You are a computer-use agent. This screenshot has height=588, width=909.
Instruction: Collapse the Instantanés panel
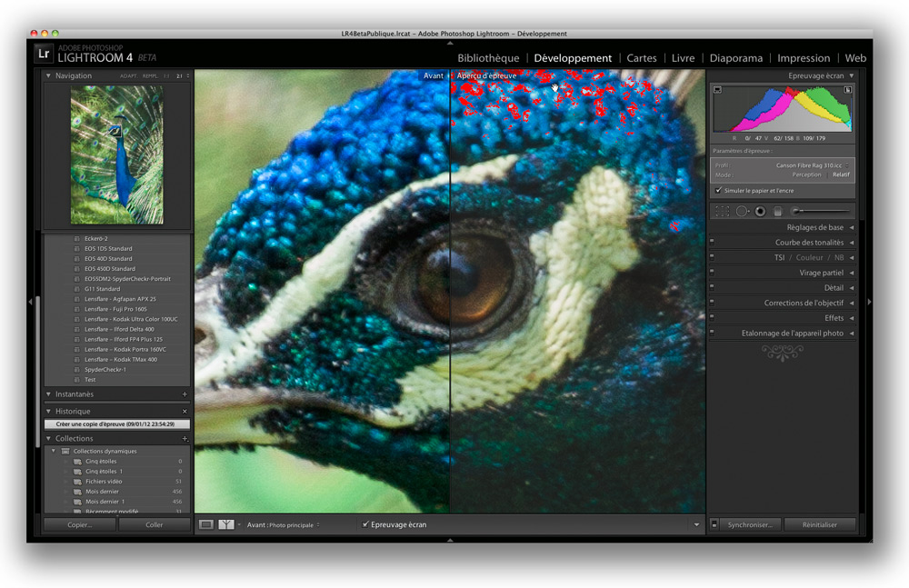click(x=49, y=394)
